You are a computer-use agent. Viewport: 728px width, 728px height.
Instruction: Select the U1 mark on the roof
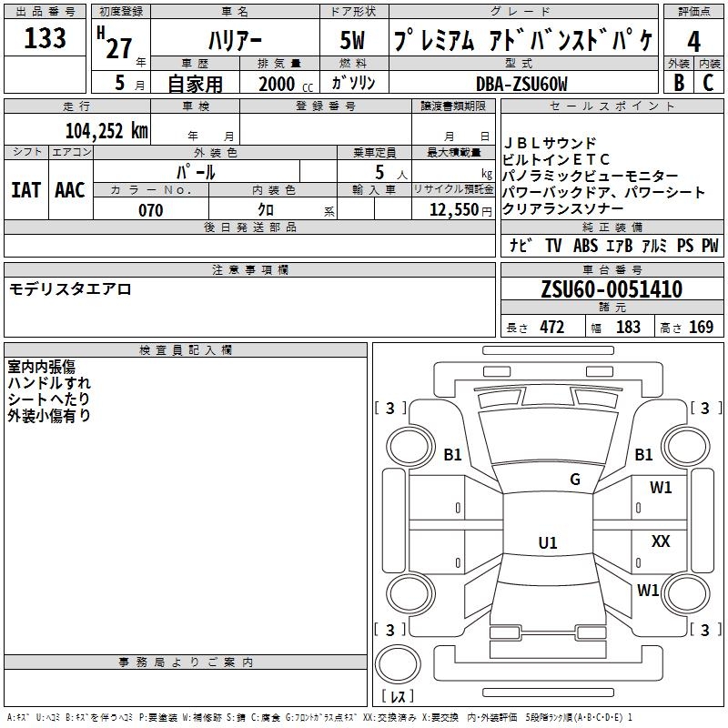click(548, 542)
